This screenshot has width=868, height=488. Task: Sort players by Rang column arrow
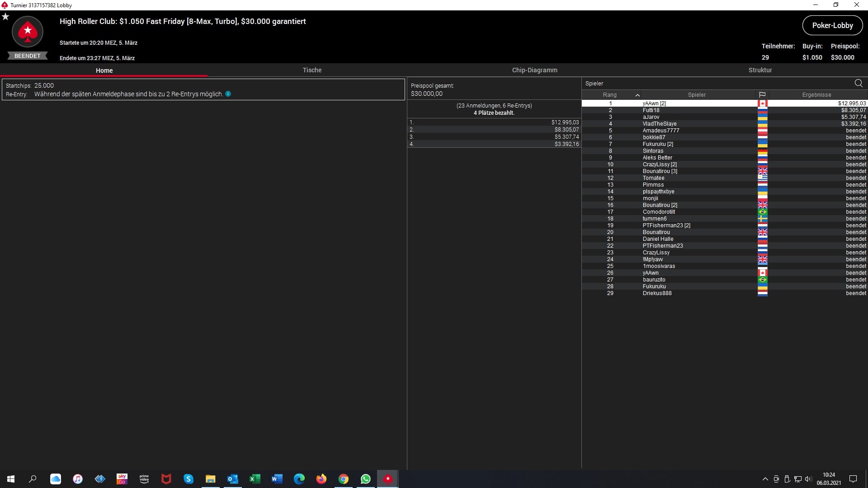pos(637,95)
